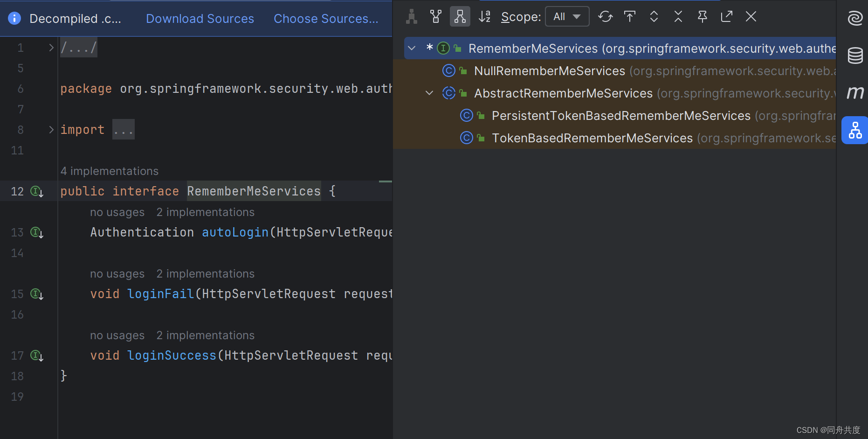Collapse the AbstractRememberMeServices node
Viewport: 868px width, 439px height.
click(429, 93)
